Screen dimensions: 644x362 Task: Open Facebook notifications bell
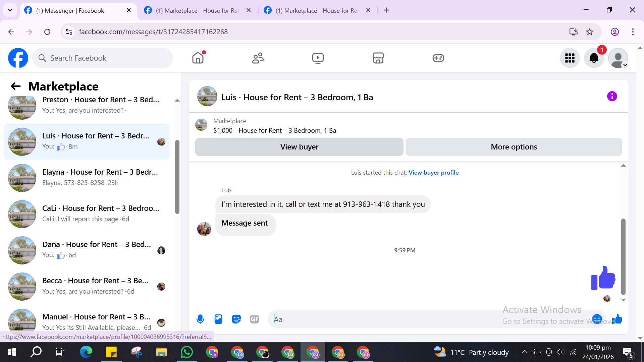coord(594,58)
